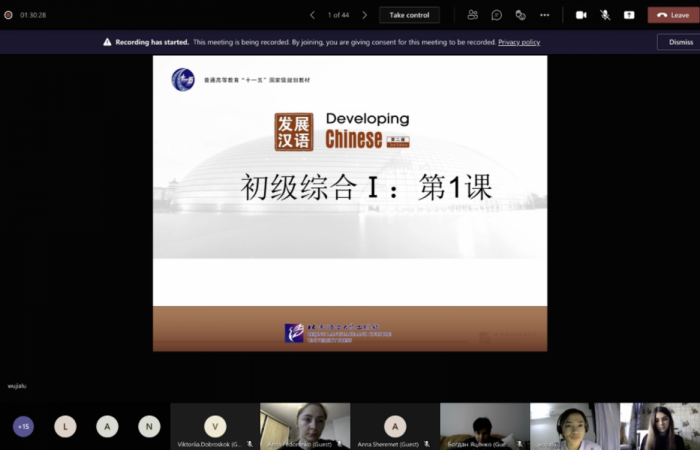700x450 pixels.
Task: Toggle the camera on or off
Action: [x=581, y=15]
